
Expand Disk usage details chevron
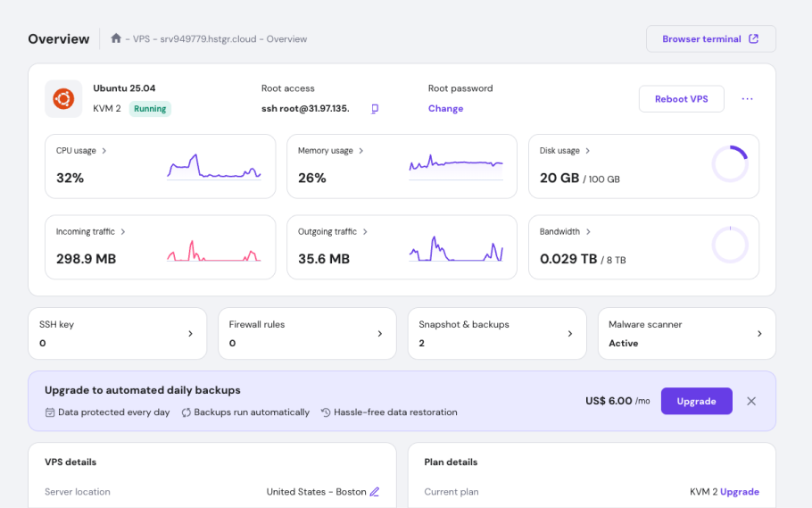coord(587,151)
